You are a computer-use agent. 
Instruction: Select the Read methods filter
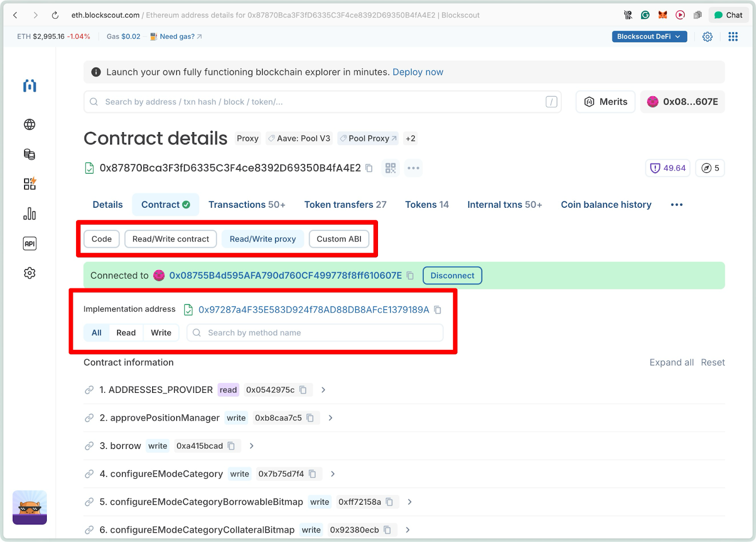[x=126, y=332]
